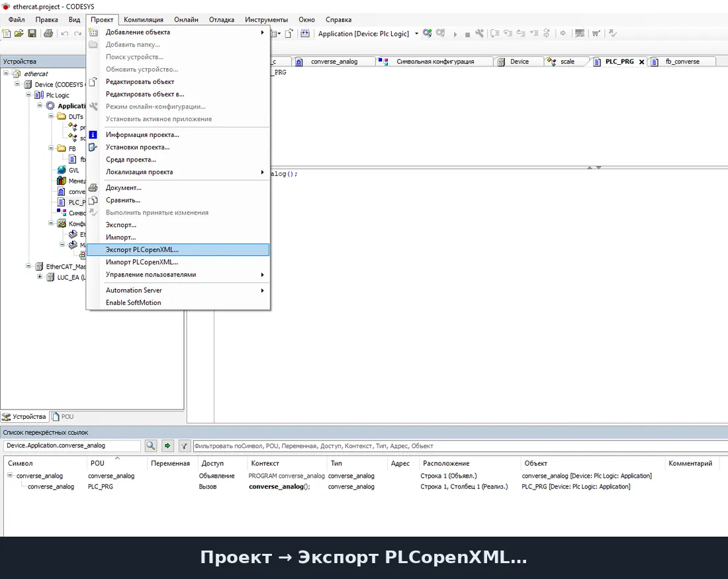Image resolution: width=728 pixels, height=579 pixels.
Task: Save the project with the floppy icon
Action: [32, 33]
